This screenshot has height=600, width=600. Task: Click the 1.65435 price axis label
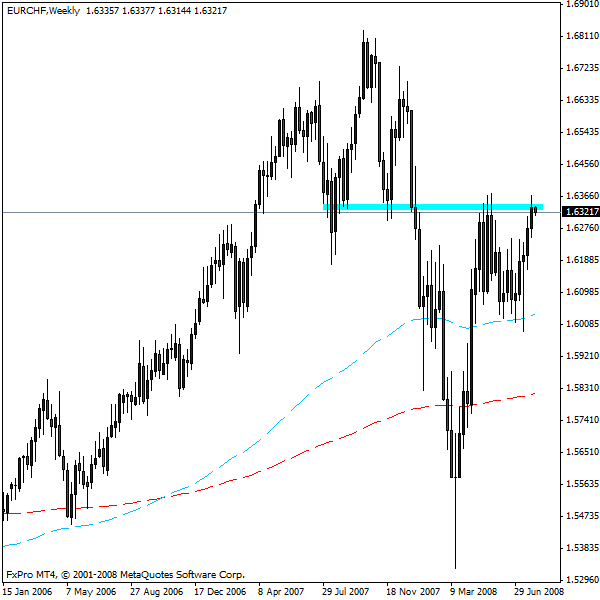582,132
